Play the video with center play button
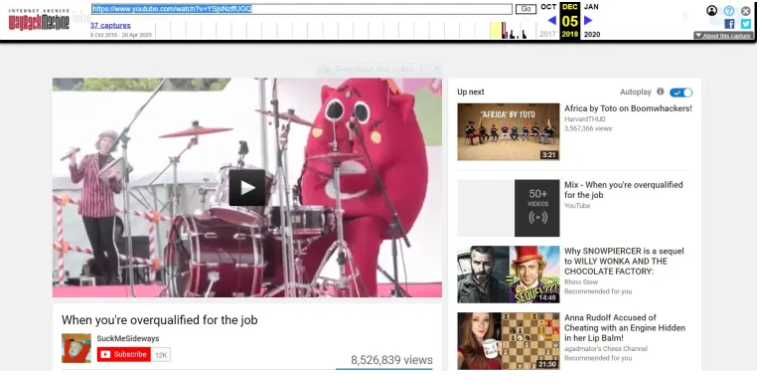 coord(247,187)
